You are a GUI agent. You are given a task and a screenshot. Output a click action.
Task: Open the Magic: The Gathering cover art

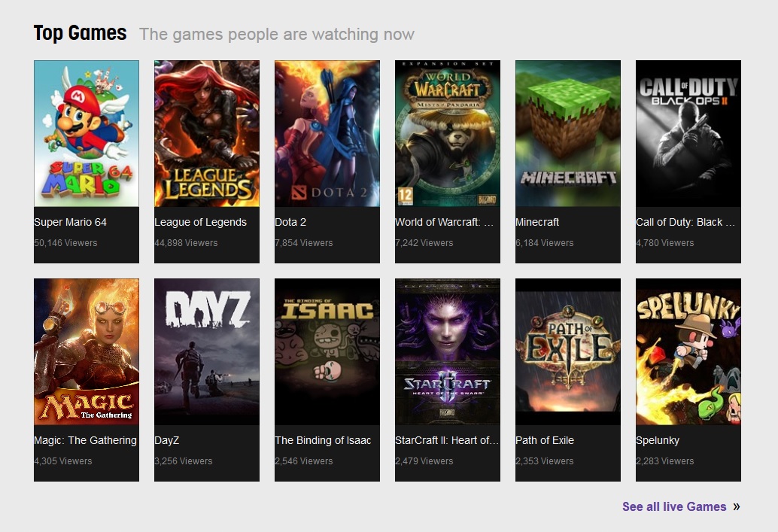[x=87, y=352]
